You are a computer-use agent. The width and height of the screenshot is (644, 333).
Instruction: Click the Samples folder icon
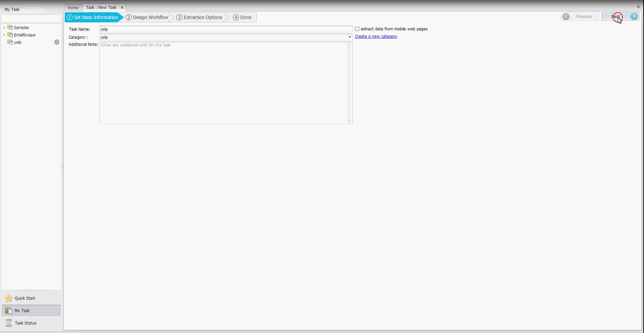click(x=10, y=27)
